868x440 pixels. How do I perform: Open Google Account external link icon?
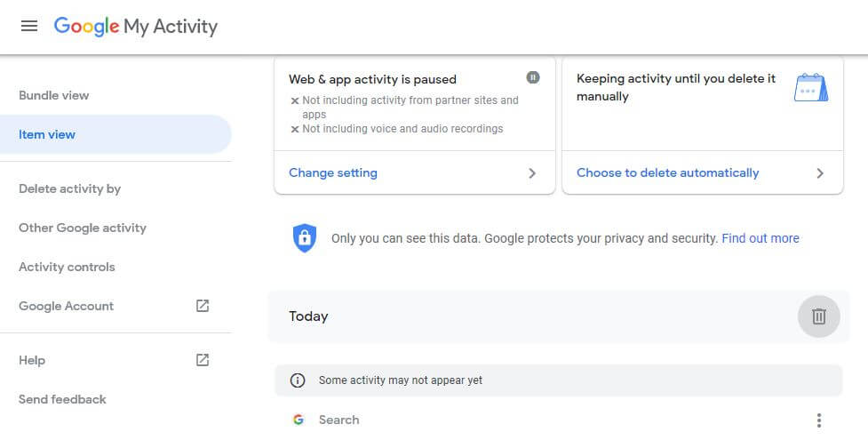(x=203, y=306)
